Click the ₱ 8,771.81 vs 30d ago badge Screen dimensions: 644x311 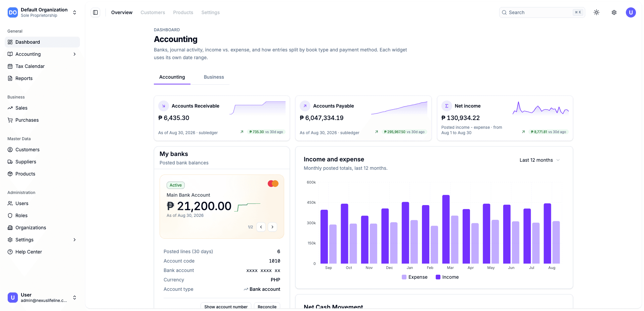coord(549,132)
